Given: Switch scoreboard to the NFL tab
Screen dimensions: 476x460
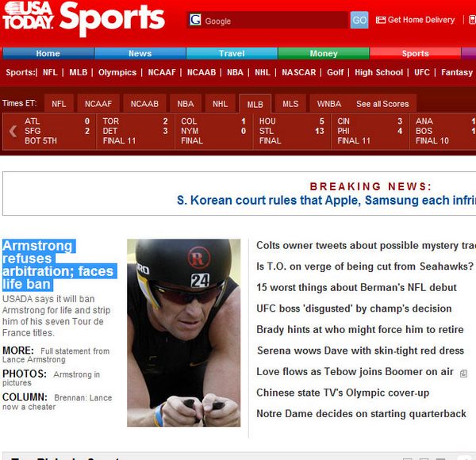Looking at the screenshot, I should (x=59, y=104).
